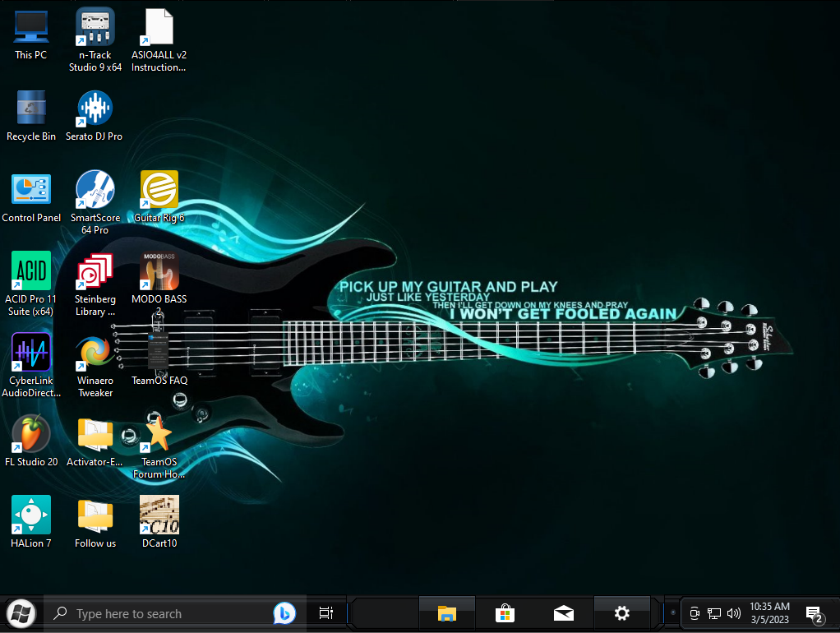Open the volume control in the tray
The height and width of the screenshot is (633, 840).
734,614
